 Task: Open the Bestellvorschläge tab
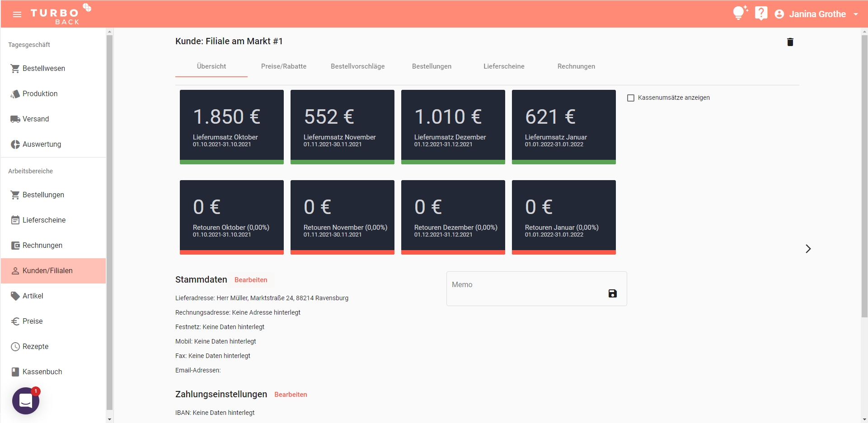[358, 66]
